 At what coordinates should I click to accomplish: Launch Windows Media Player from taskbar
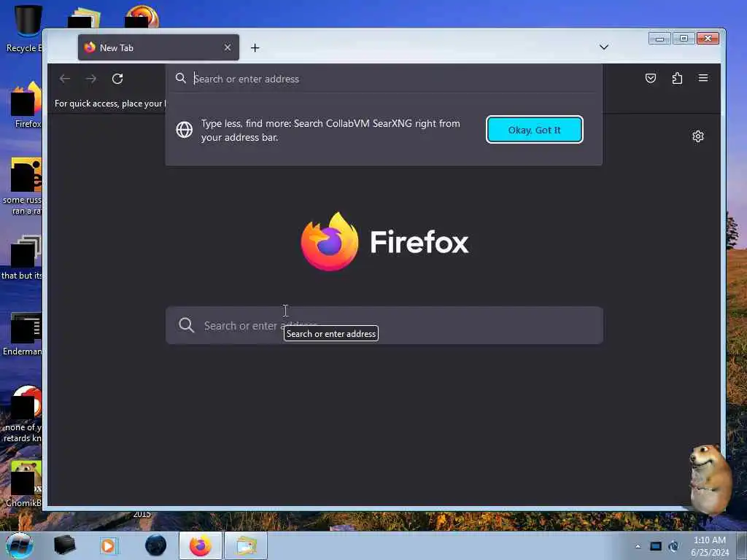tap(108, 545)
